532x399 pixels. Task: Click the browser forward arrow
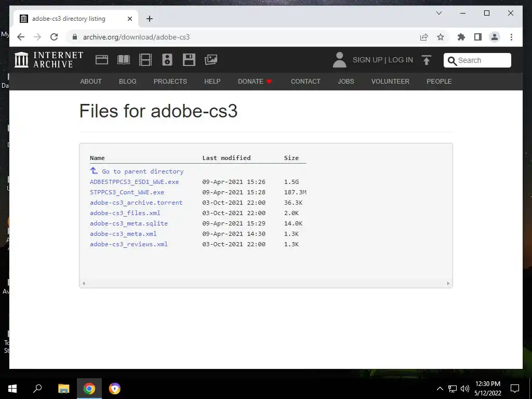click(37, 37)
